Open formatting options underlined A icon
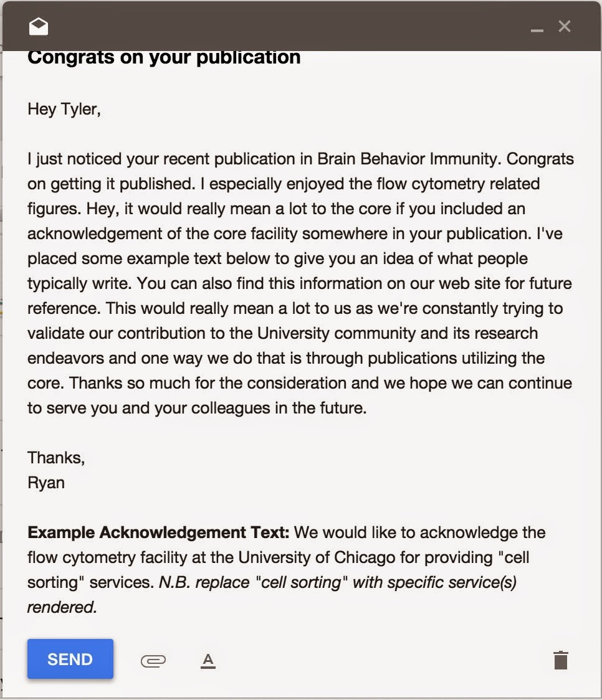Image resolution: width=602 pixels, height=700 pixels. click(208, 661)
